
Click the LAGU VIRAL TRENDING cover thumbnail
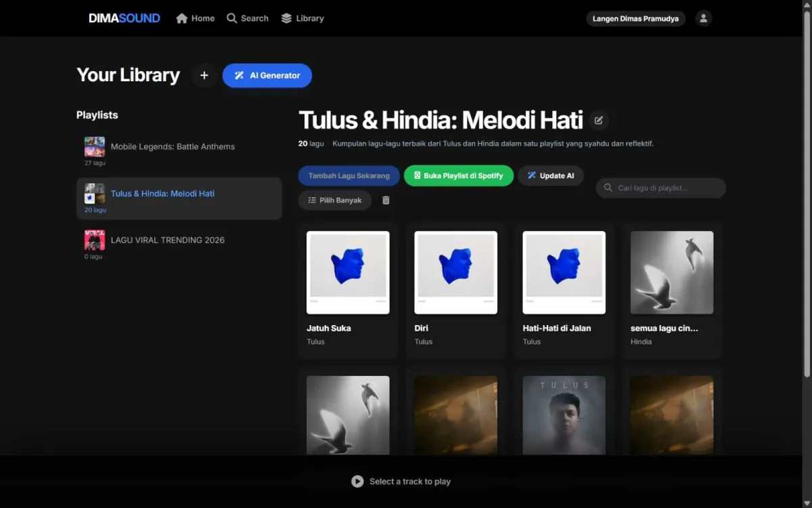(x=95, y=240)
